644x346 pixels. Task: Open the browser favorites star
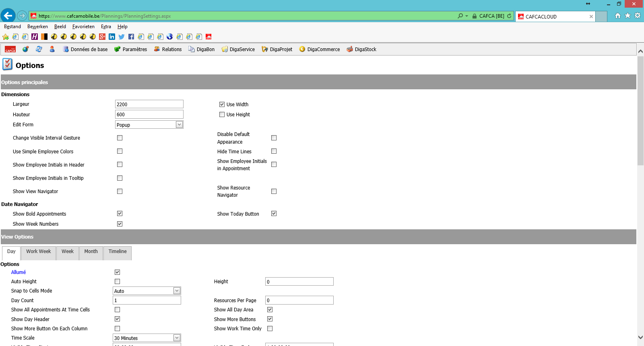click(627, 16)
